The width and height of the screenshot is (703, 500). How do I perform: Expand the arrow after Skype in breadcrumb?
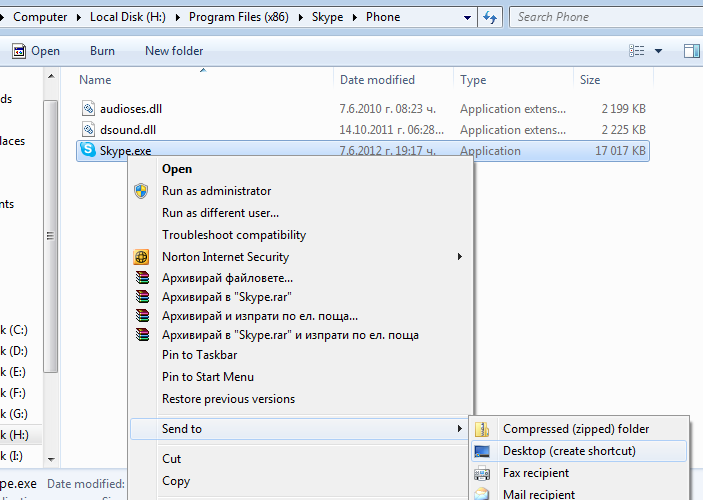355,17
